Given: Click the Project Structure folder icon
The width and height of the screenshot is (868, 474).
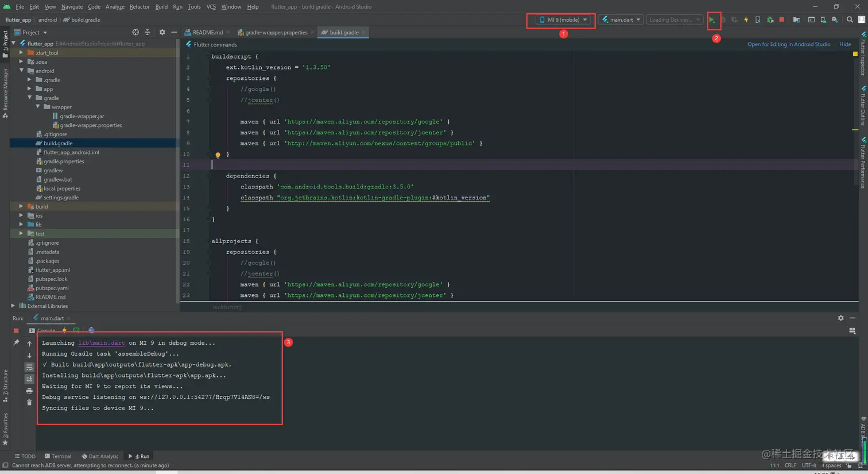Looking at the screenshot, I should pyautogui.click(x=796, y=20).
